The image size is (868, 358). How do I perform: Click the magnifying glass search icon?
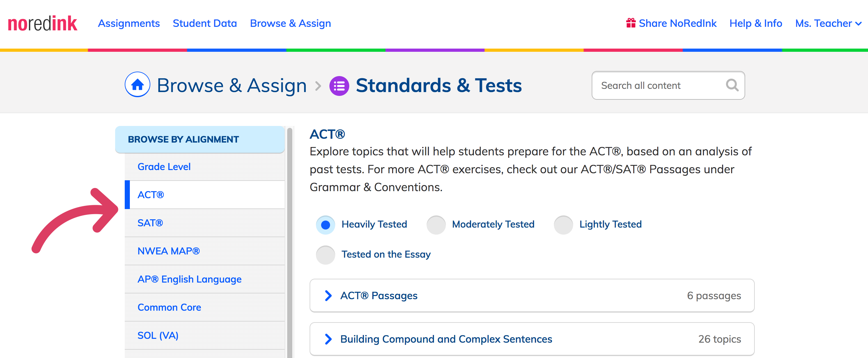(732, 85)
